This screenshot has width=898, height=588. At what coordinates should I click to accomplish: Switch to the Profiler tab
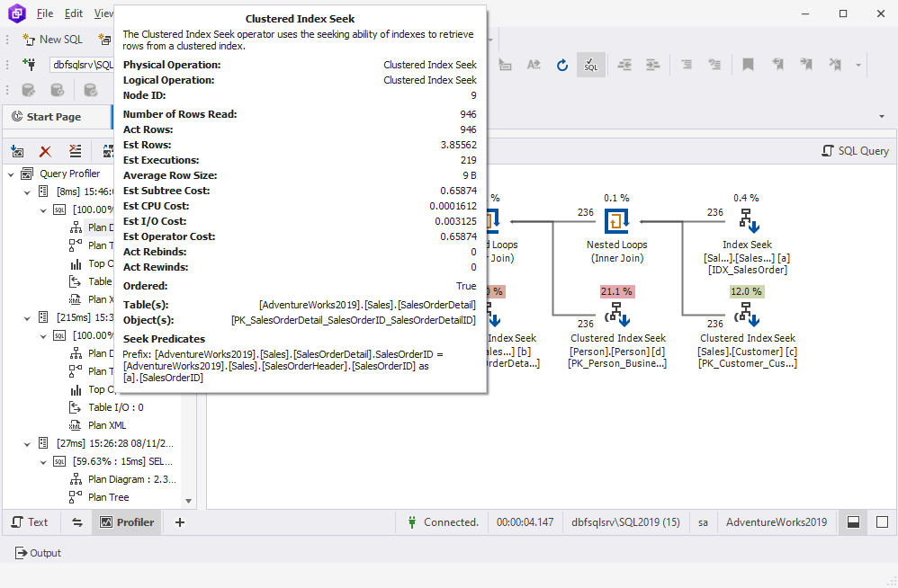pos(127,522)
